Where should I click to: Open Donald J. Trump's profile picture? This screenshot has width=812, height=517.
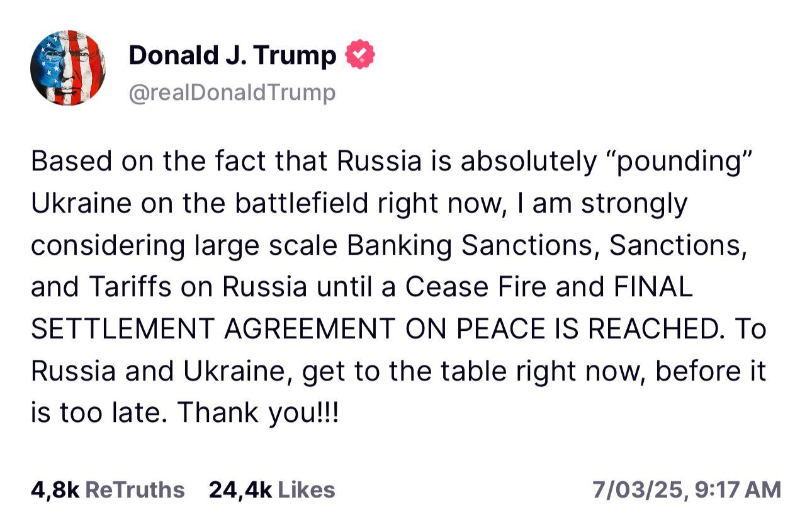click(67, 67)
